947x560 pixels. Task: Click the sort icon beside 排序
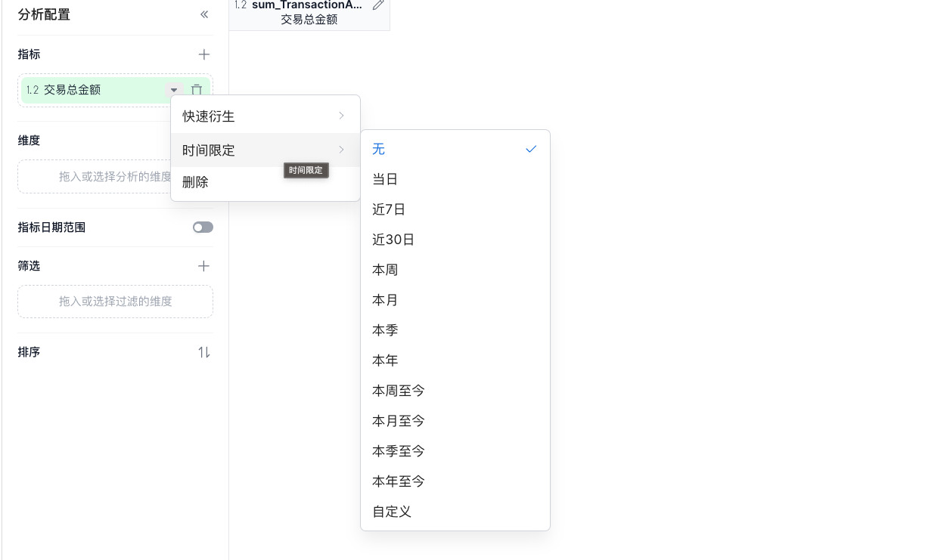[203, 352]
